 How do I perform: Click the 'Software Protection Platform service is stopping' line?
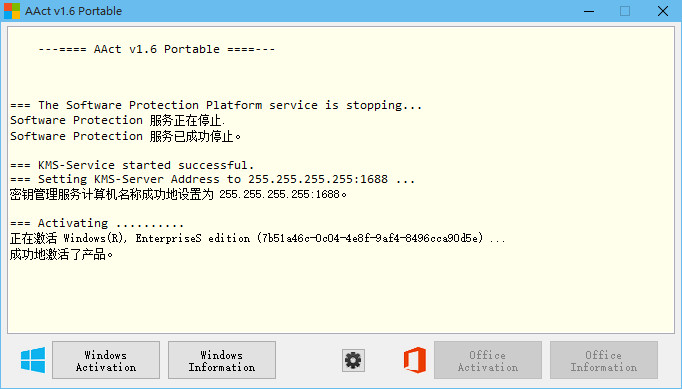pyautogui.click(x=216, y=105)
